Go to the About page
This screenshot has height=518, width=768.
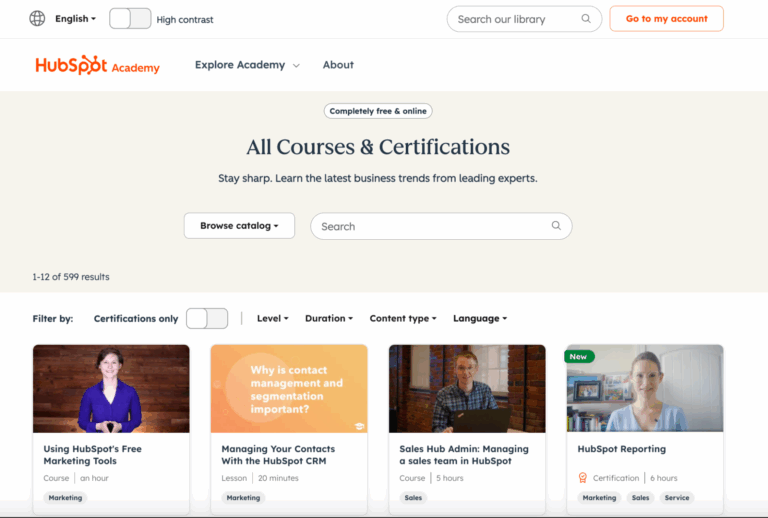[x=338, y=65]
